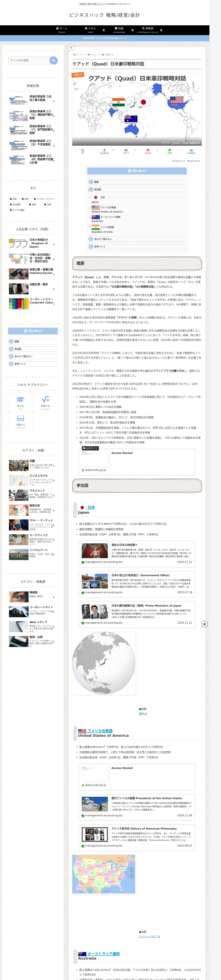This screenshot has height=980, width=221.
Task: Open the Prime Ministers of Japan link card
Action: [137, 614]
